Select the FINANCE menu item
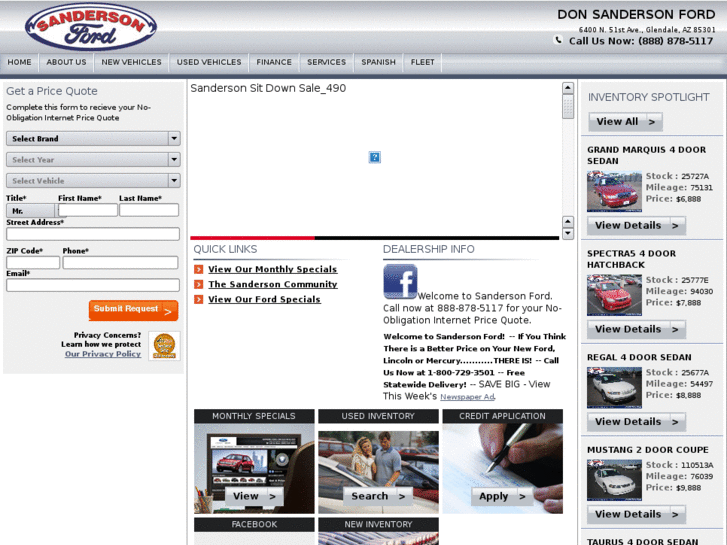Viewport: 727px width, 545px height. [274, 62]
